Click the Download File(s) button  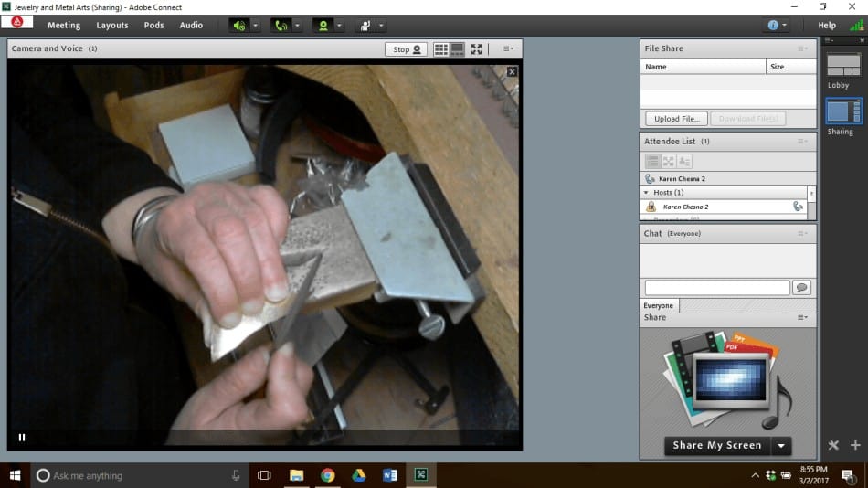coord(748,119)
